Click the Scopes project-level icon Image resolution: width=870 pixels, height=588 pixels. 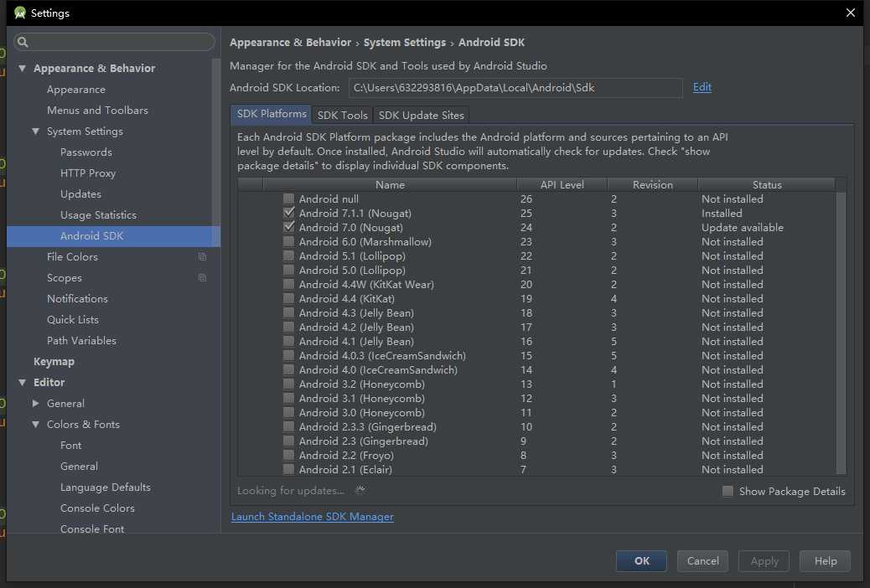click(x=202, y=278)
